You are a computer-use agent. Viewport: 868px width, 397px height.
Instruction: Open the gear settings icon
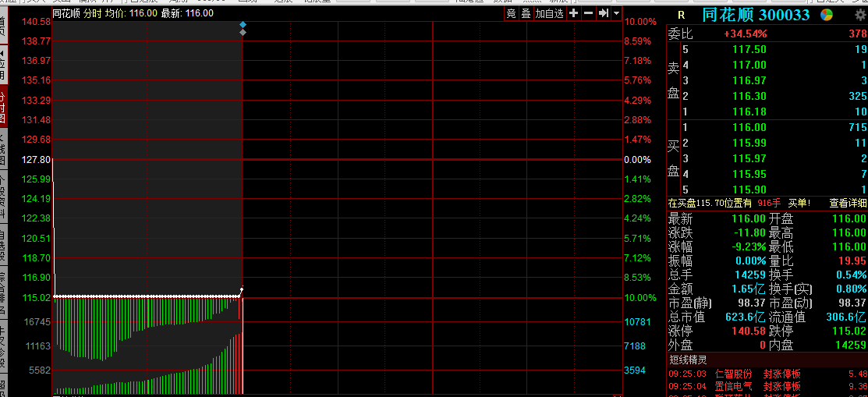pyautogui.click(x=859, y=16)
